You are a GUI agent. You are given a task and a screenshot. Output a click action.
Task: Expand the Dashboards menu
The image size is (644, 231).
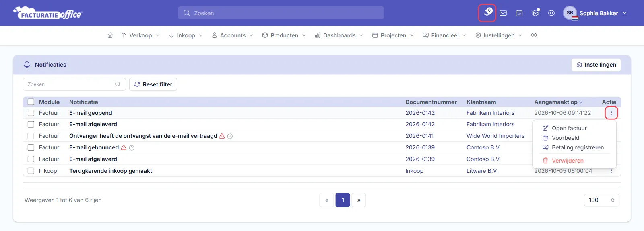(339, 35)
